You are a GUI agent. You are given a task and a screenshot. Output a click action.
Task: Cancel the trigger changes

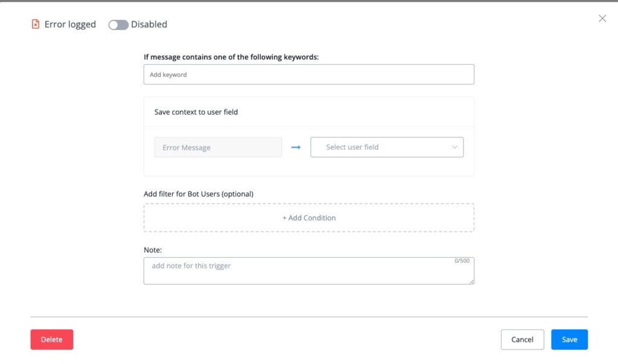click(x=522, y=340)
